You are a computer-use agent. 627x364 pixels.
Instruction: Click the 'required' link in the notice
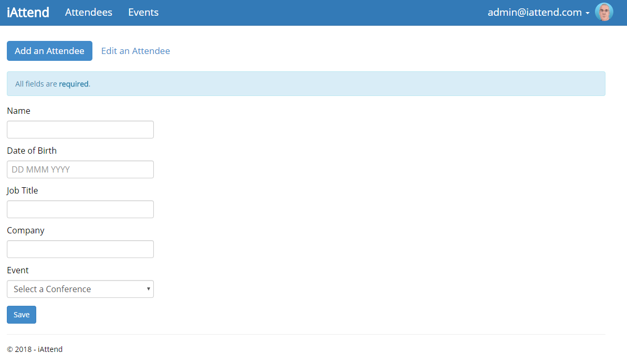pos(73,83)
